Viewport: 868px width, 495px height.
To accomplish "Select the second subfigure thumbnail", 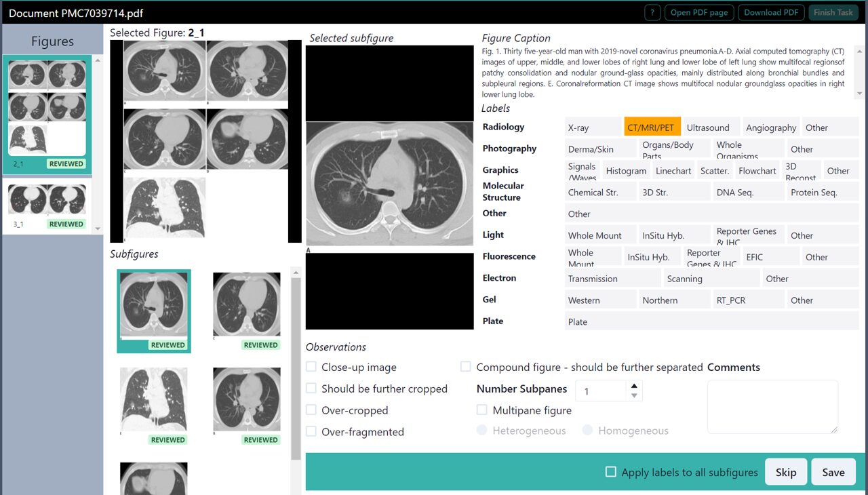I will tap(246, 306).
